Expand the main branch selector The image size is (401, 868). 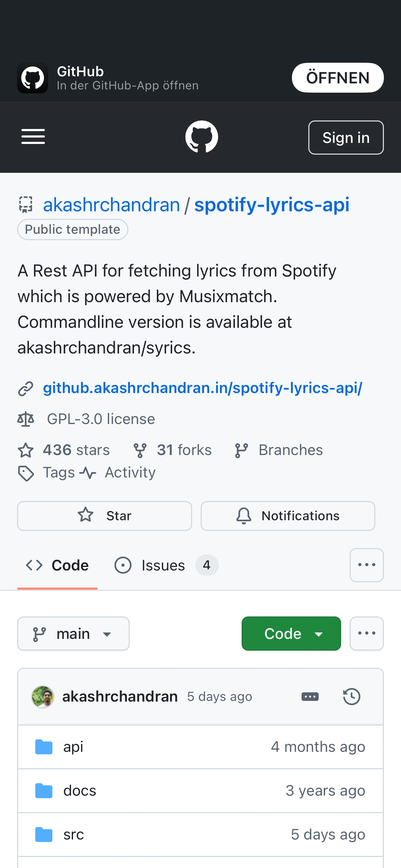[x=73, y=634]
